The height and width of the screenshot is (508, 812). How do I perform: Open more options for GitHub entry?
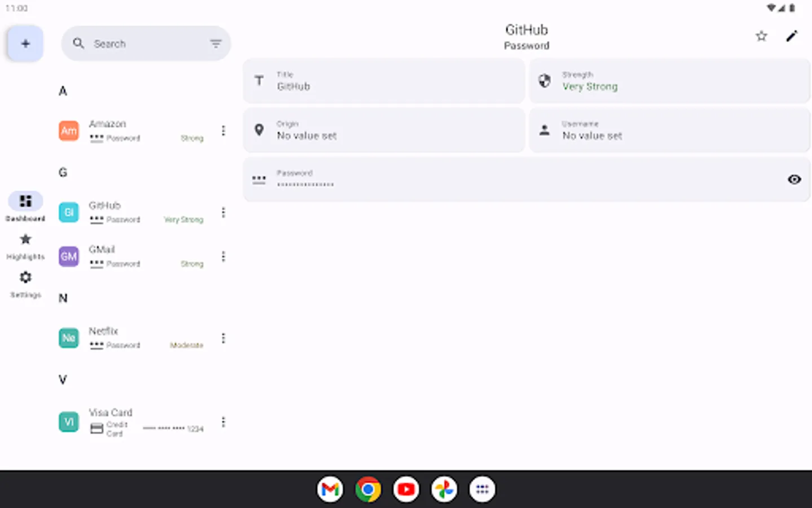tap(223, 212)
